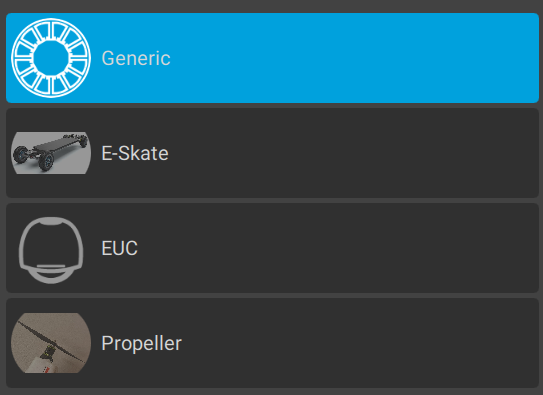Click the E-Skate skateboard image
This screenshot has height=395, width=543.
[51, 153]
